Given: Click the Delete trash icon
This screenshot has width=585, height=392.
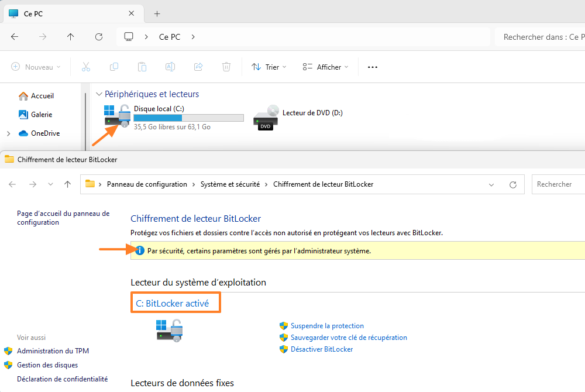Looking at the screenshot, I should click(x=226, y=67).
